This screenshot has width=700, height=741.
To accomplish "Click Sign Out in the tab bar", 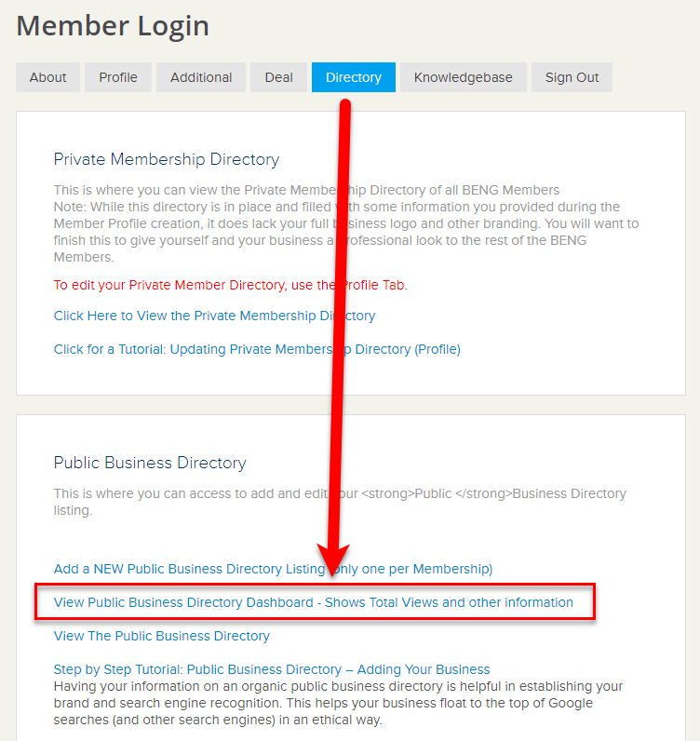I will coord(572,77).
